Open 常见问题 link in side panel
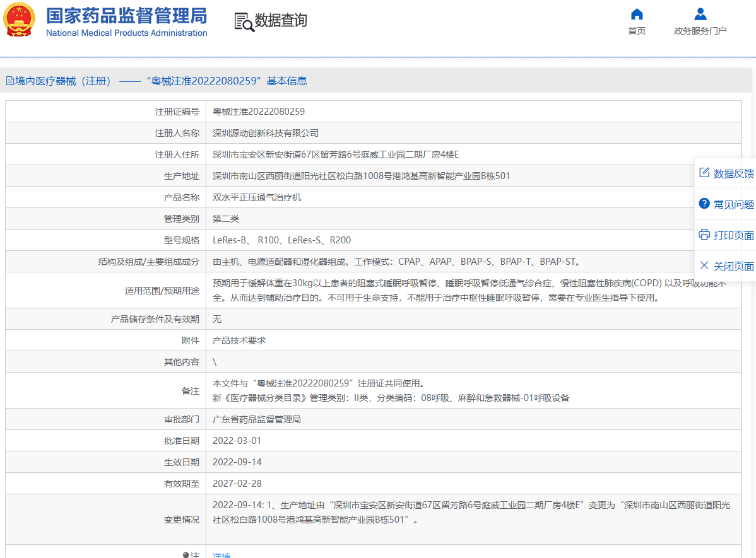Screen dimensions: 756x558 pos(733,204)
